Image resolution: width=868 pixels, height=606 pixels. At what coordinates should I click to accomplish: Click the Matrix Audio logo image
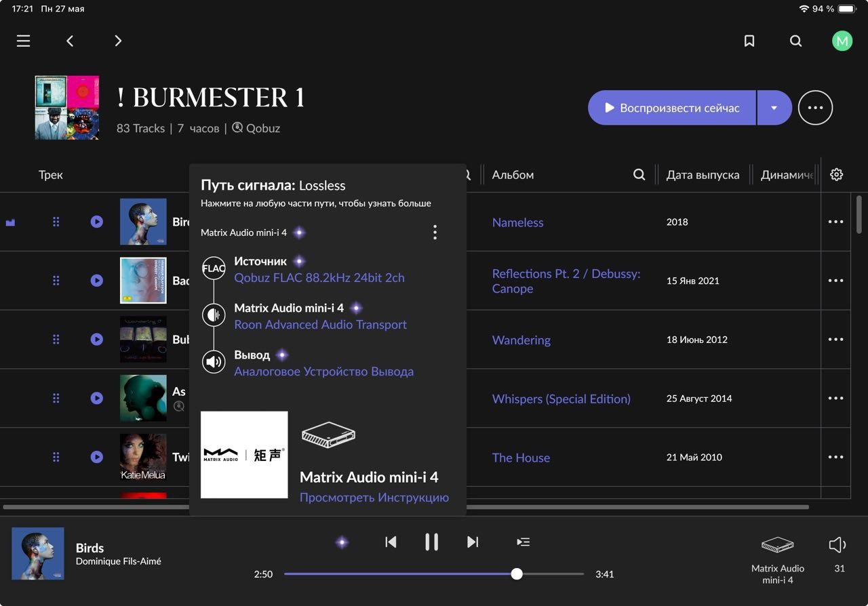[x=244, y=455]
